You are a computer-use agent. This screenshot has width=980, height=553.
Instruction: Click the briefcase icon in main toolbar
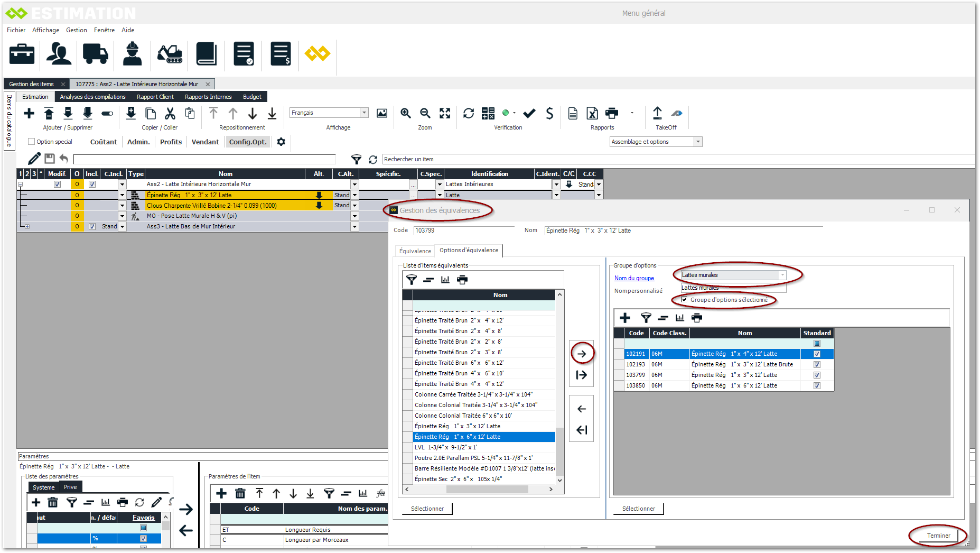coord(22,54)
